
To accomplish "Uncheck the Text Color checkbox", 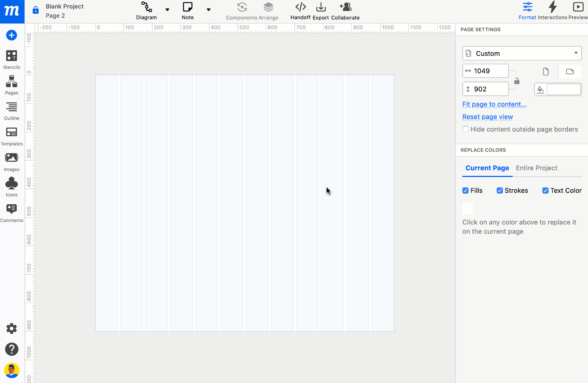I will pyautogui.click(x=545, y=190).
